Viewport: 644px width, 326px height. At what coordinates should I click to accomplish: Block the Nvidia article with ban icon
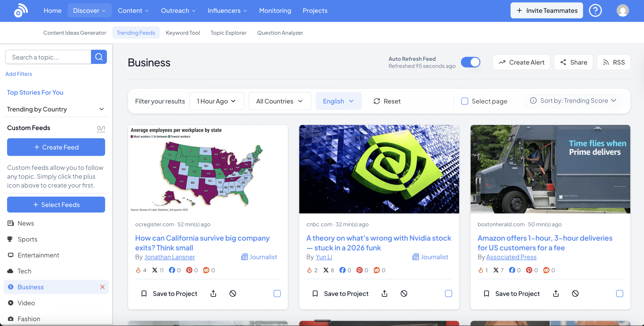tap(404, 294)
